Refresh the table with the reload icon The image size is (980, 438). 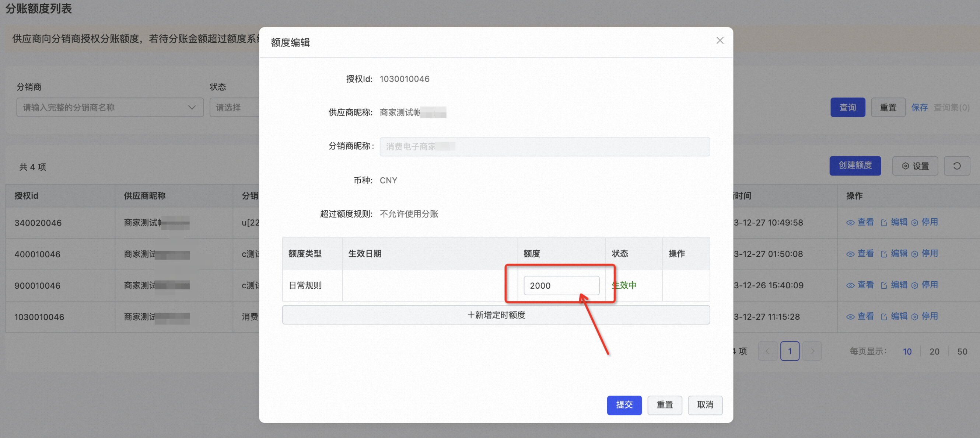pos(956,166)
